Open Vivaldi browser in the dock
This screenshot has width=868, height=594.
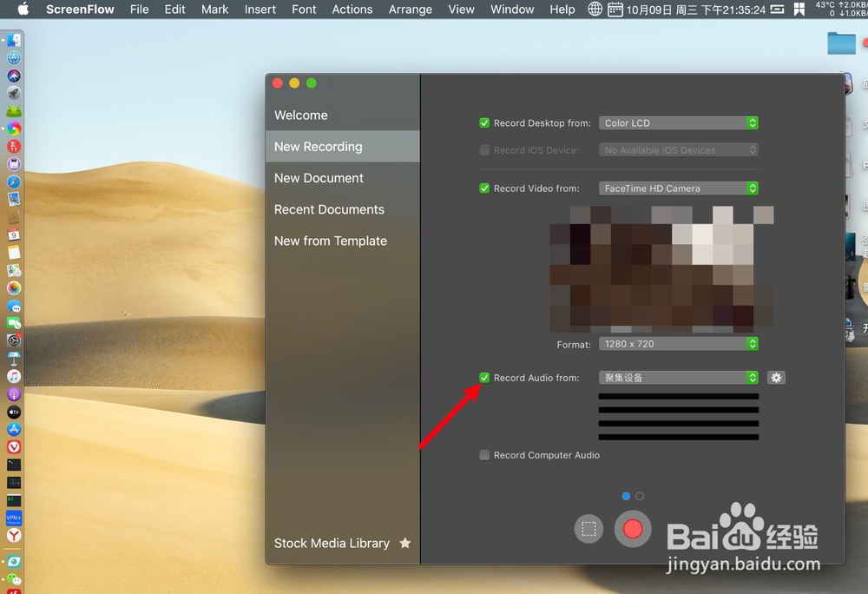point(14,446)
